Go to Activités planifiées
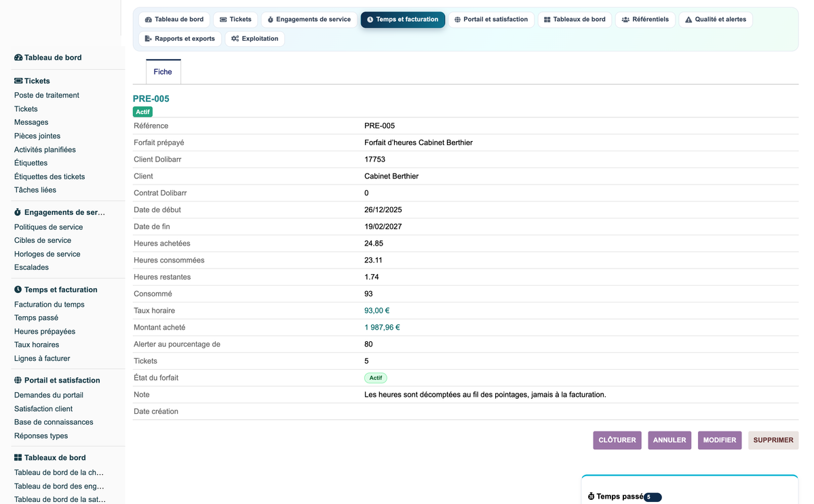 pyautogui.click(x=45, y=150)
